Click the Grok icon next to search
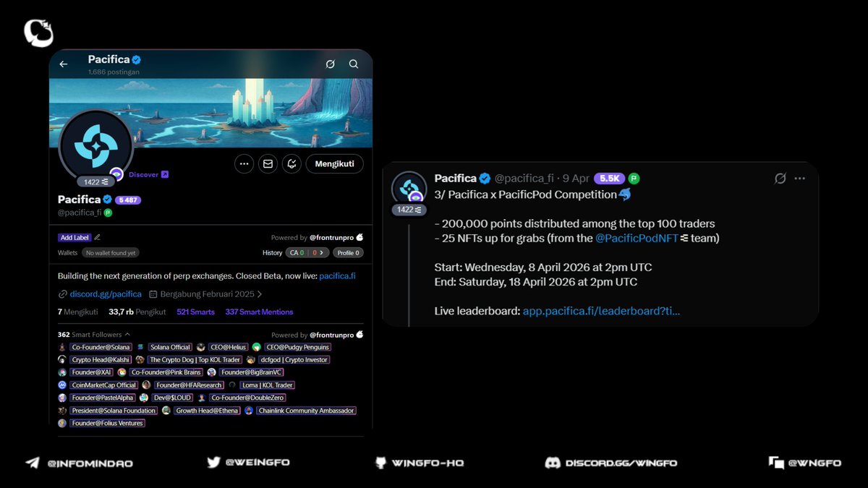The height and width of the screenshot is (488, 868). coord(331,64)
